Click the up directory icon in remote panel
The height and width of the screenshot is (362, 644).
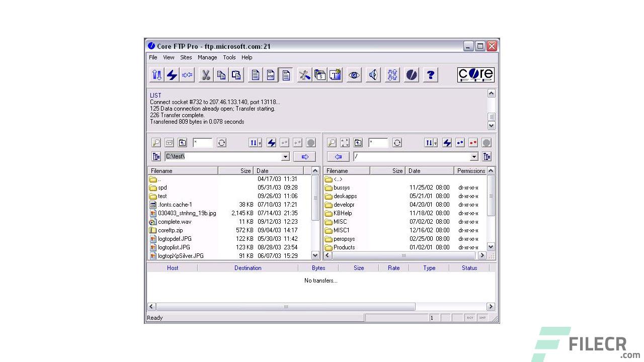click(358, 143)
